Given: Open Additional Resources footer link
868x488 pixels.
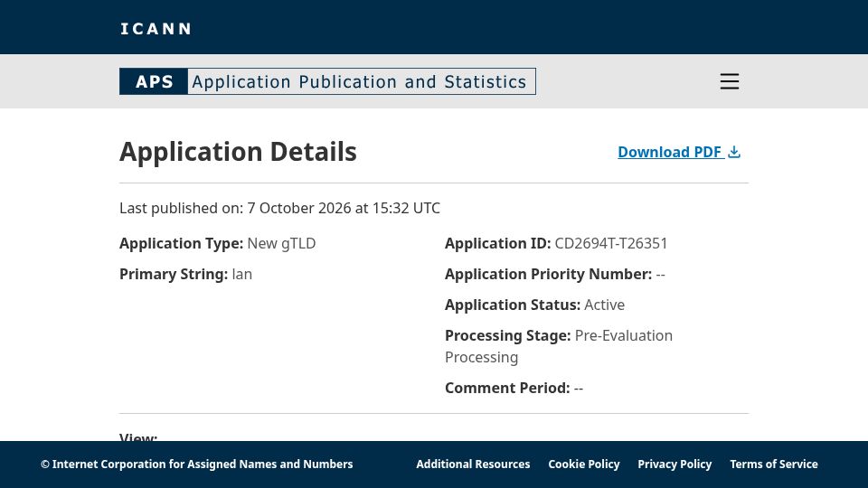Looking at the screenshot, I should click(x=473, y=465).
